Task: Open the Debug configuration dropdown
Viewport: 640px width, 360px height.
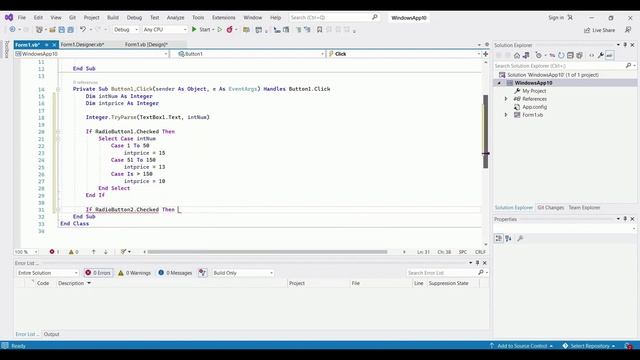Action: pyautogui.click(x=126, y=29)
